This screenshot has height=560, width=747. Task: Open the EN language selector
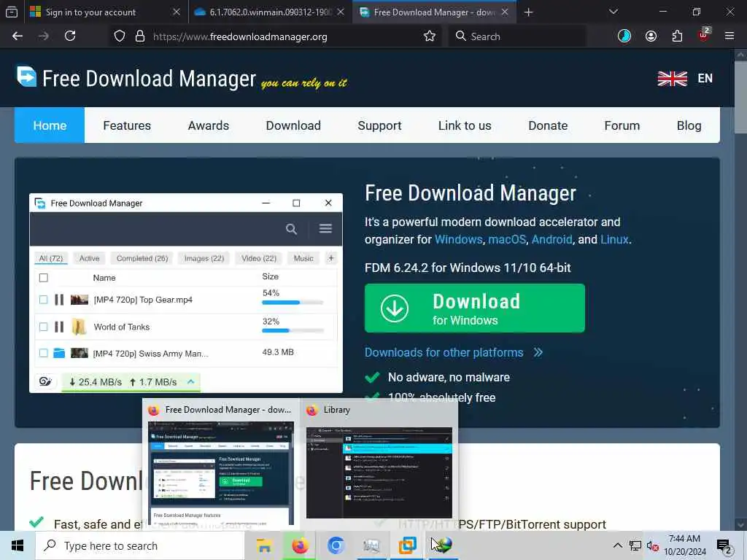(x=705, y=79)
